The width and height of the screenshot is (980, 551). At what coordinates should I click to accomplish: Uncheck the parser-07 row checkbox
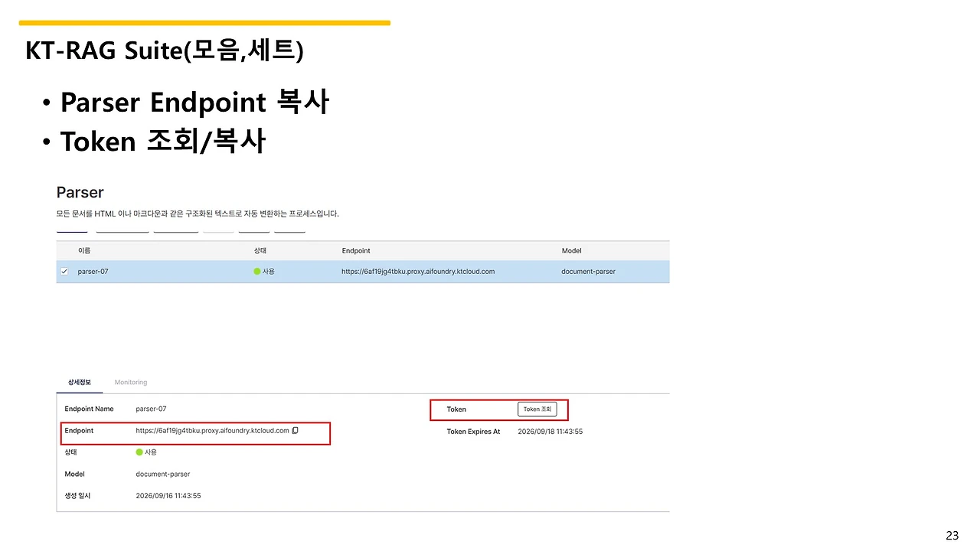point(64,272)
